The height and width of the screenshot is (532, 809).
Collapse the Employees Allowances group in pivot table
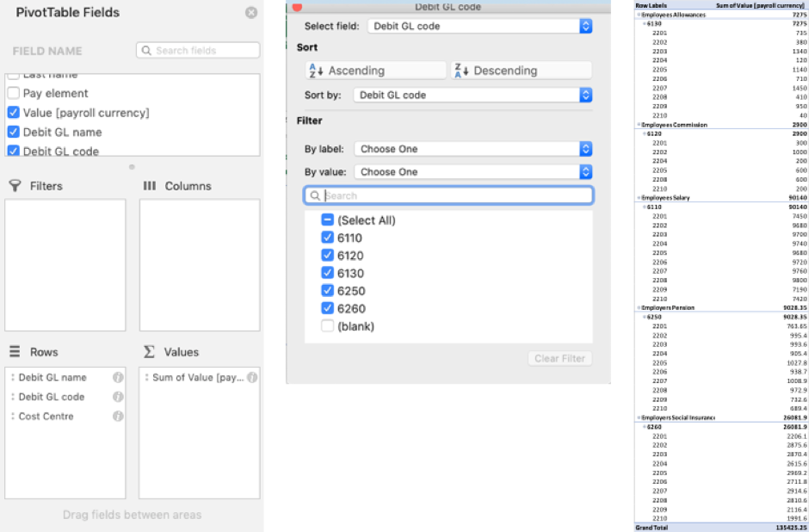[639, 15]
